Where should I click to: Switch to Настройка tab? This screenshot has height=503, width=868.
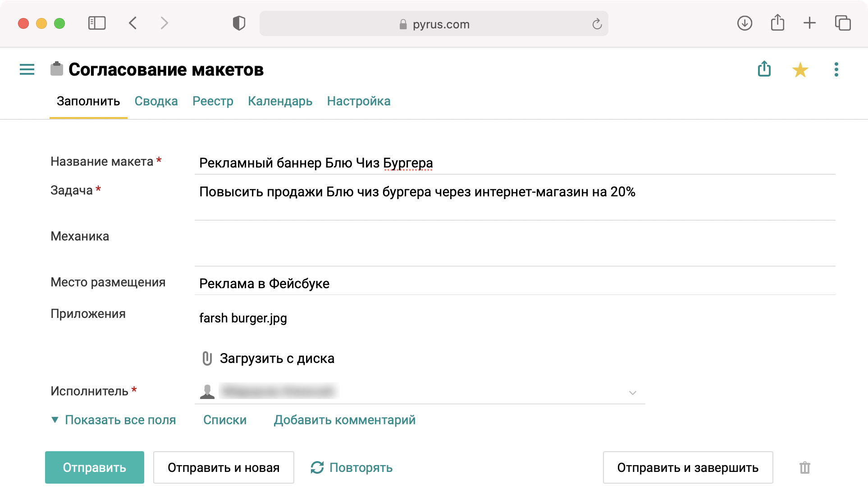[358, 100]
